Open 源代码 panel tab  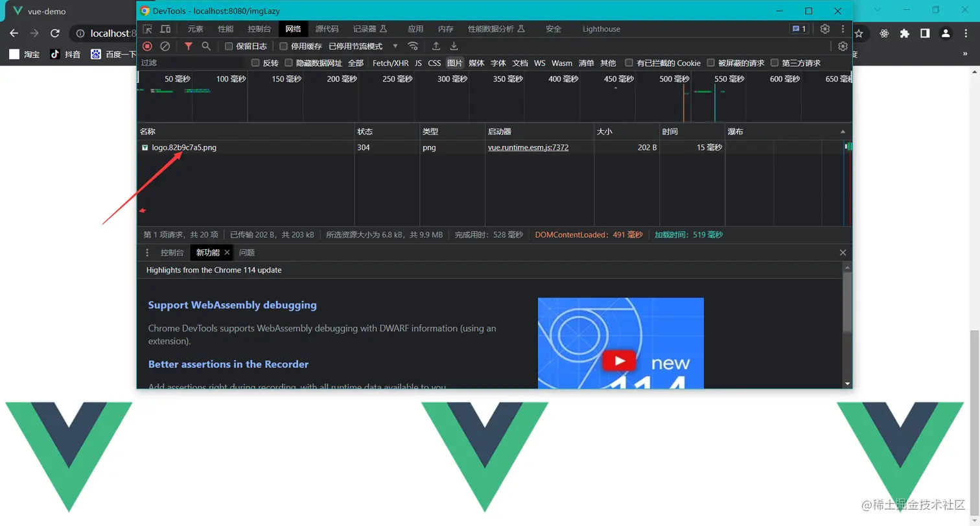(327, 29)
